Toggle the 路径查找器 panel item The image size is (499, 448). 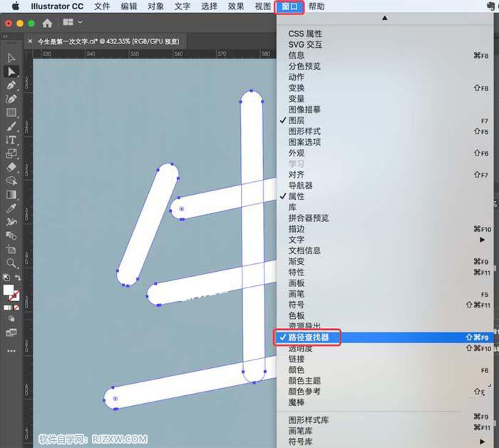pos(384,337)
